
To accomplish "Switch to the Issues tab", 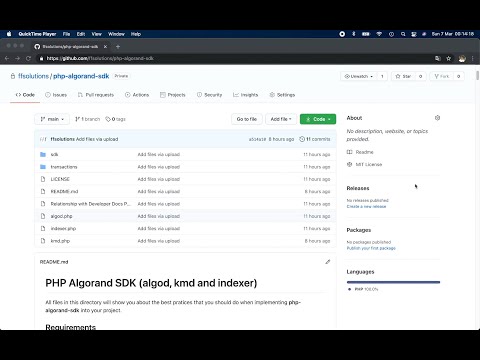I will [x=56, y=95].
